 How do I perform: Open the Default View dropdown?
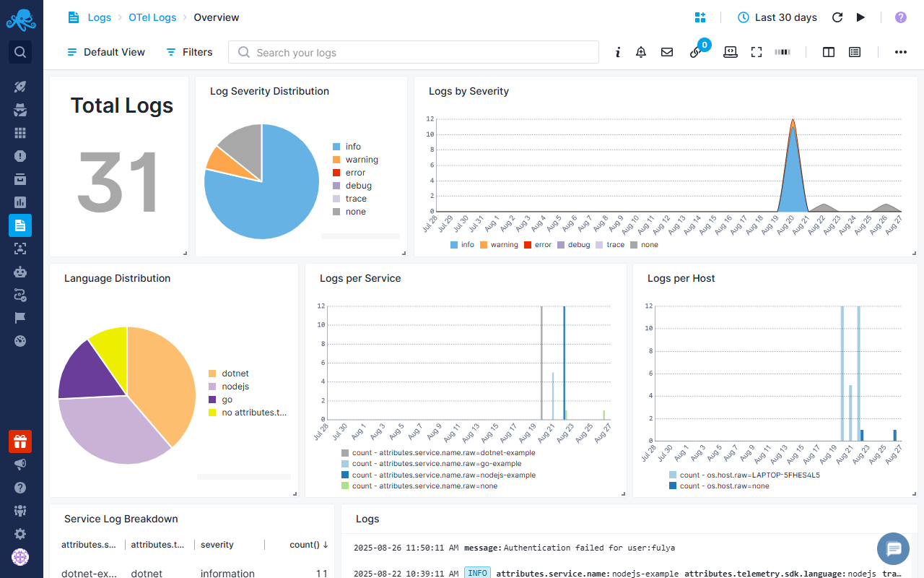click(105, 52)
